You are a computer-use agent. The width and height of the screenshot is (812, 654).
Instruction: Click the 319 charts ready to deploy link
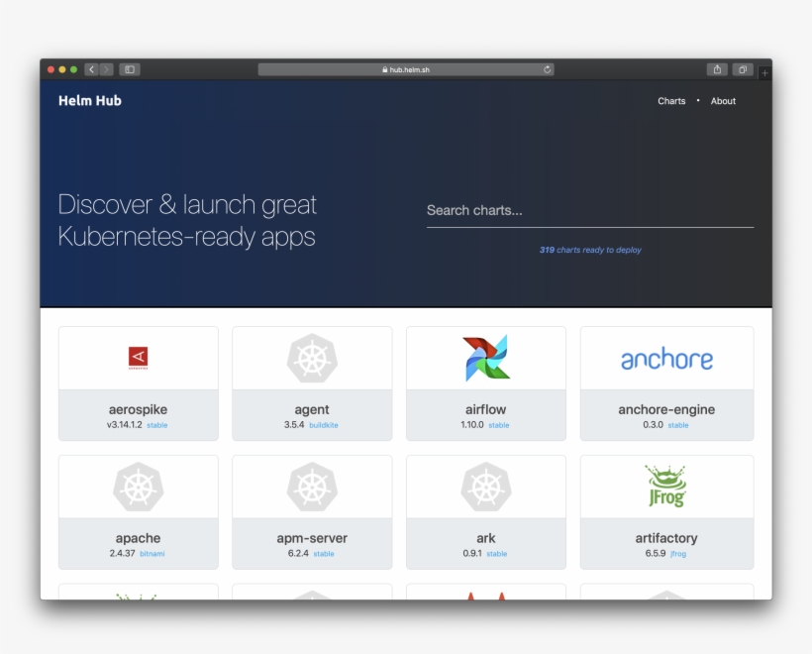589,250
